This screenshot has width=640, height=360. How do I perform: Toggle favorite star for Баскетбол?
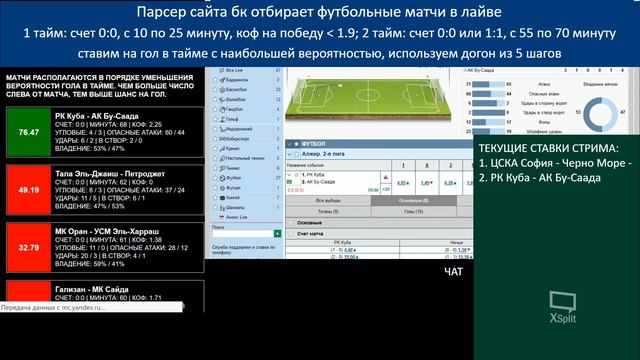pos(216,90)
